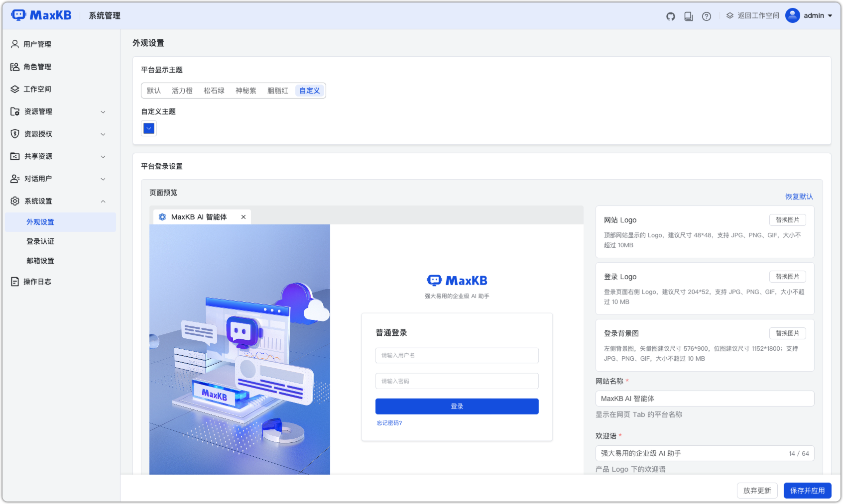
Task: Open 角色管理 from the sidebar
Action: point(37,66)
